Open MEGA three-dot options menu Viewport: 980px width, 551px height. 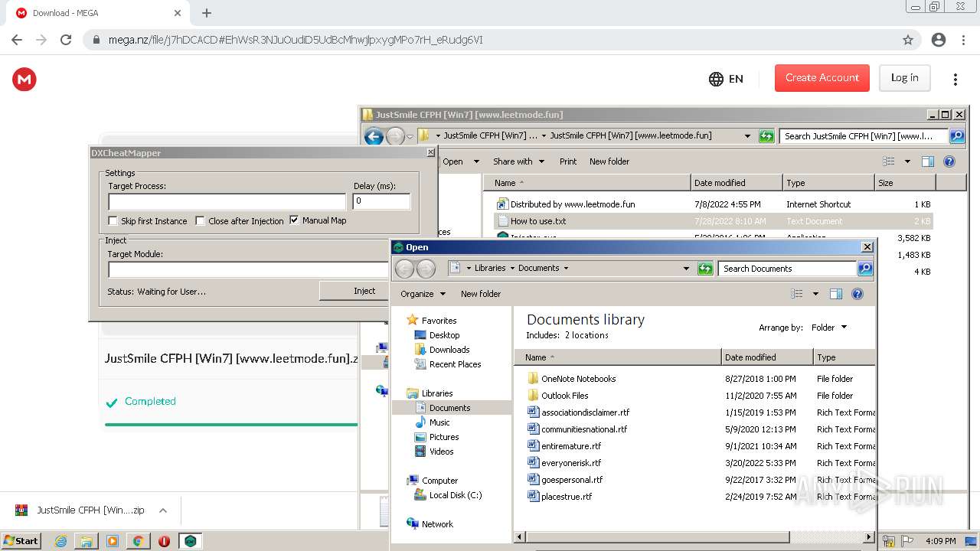pos(955,79)
